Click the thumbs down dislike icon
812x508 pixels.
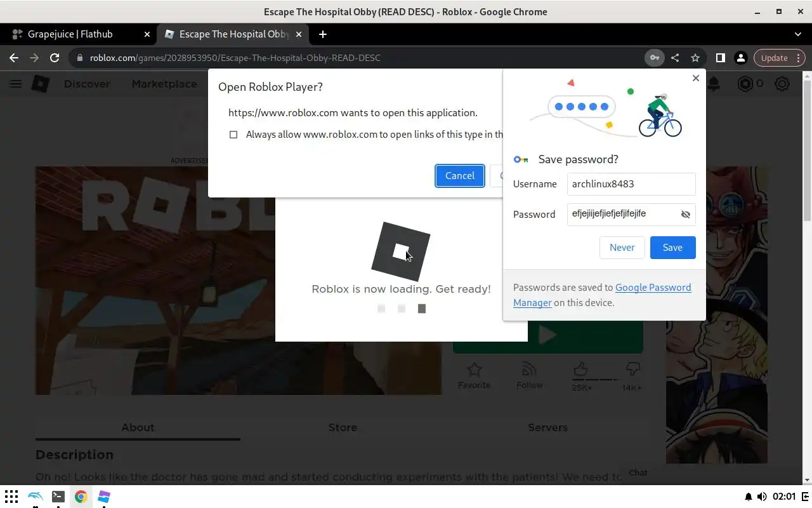pyautogui.click(x=632, y=369)
